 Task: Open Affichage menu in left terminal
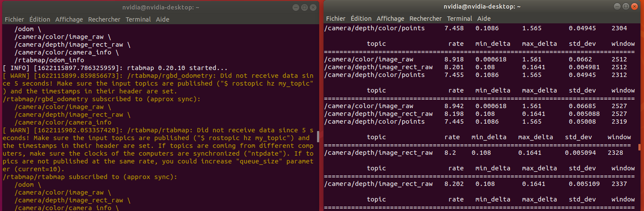click(x=69, y=19)
